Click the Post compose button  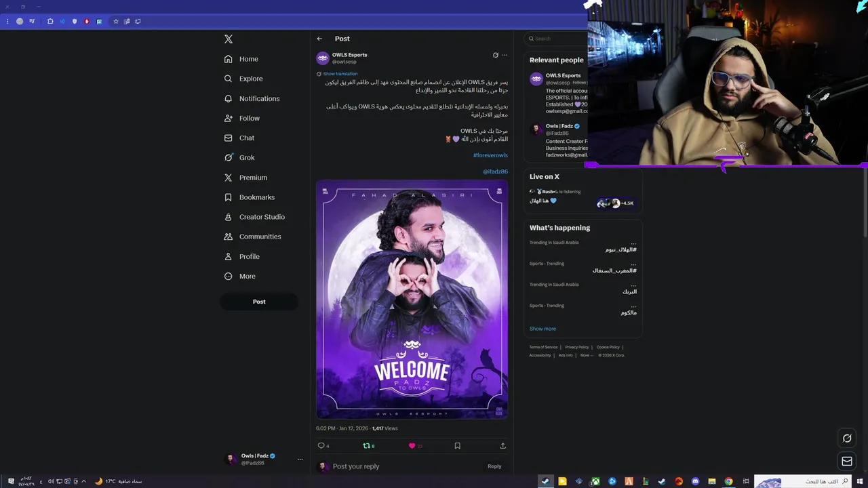(x=259, y=302)
